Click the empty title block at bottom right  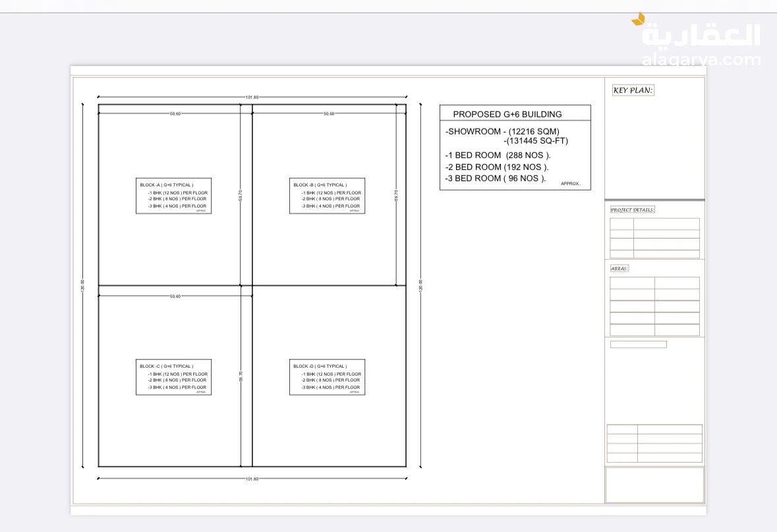[x=654, y=485]
